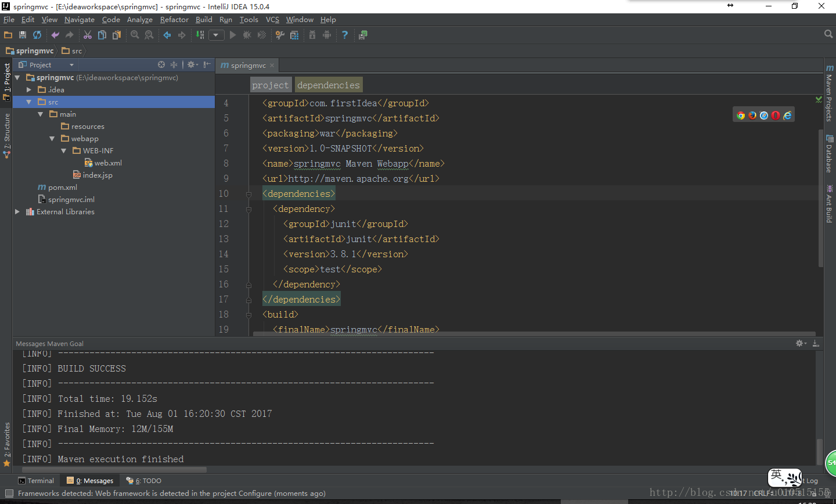Collapse the WEB-INF folder node
Screen dimensions: 836x504
(64, 150)
